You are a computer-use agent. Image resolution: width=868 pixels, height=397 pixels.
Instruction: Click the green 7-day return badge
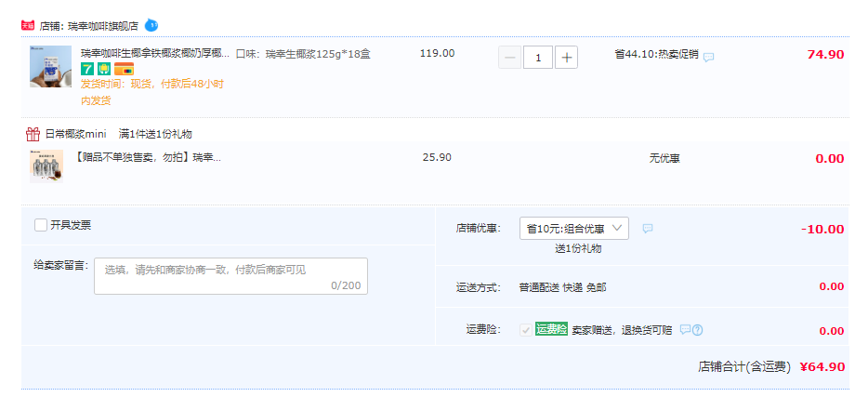tap(87, 69)
